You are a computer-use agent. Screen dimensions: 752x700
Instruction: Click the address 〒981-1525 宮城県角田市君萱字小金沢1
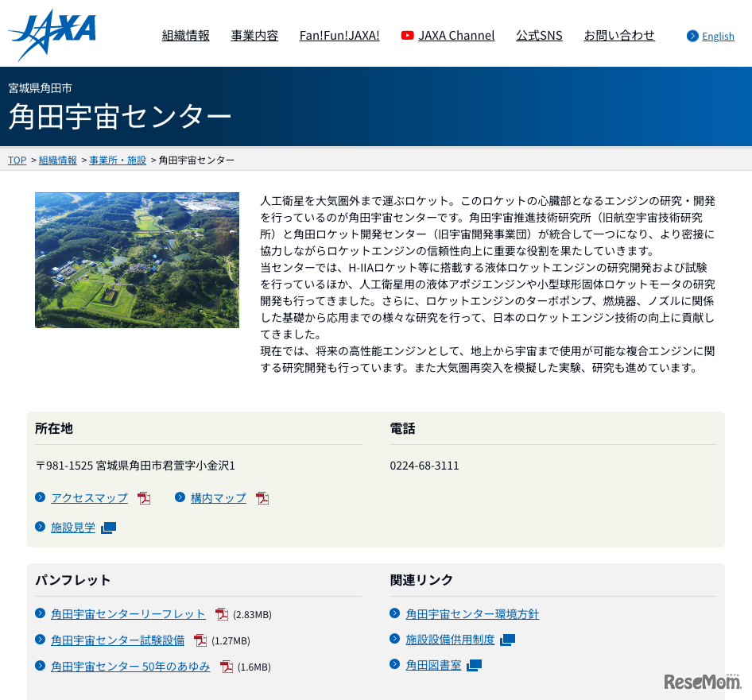point(135,466)
